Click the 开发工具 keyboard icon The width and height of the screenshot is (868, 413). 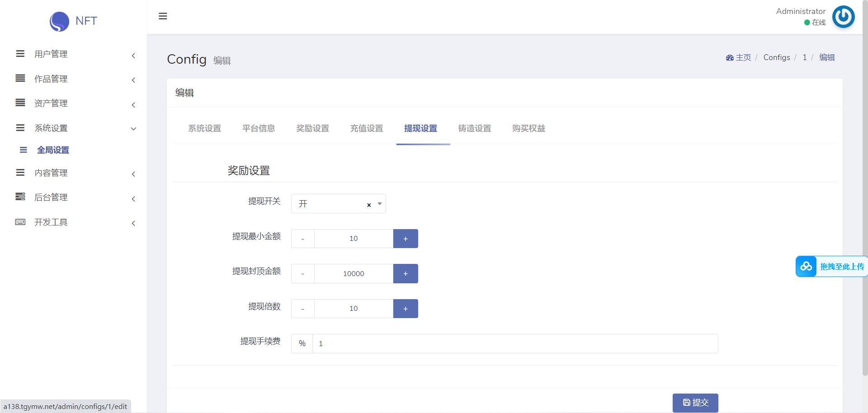click(x=20, y=222)
